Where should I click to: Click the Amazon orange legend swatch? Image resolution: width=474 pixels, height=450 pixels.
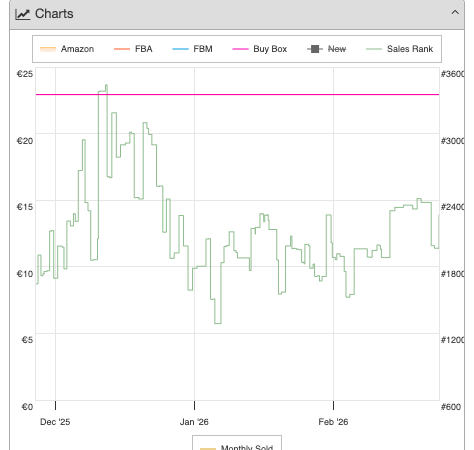tap(48, 49)
